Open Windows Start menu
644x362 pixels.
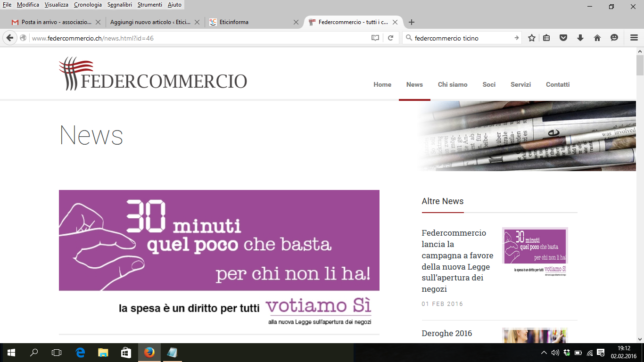(11, 353)
